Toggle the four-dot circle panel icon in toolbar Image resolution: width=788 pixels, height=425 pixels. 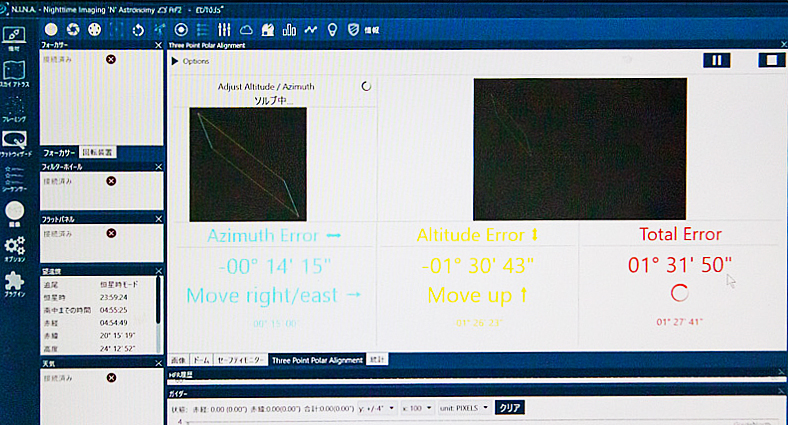94,30
